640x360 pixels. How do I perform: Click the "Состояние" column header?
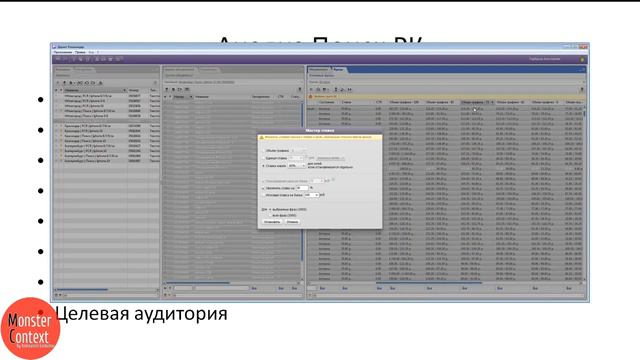coord(327,102)
